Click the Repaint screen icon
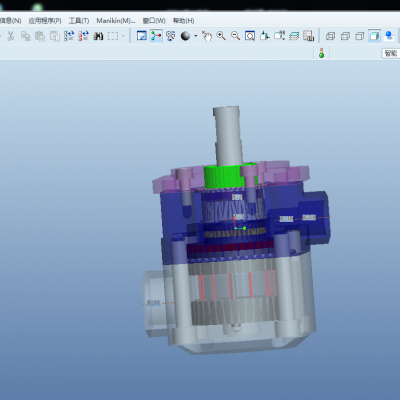Image resolution: width=400 pixels, height=400 pixels. pyautogui.click(x=142, y=36)
